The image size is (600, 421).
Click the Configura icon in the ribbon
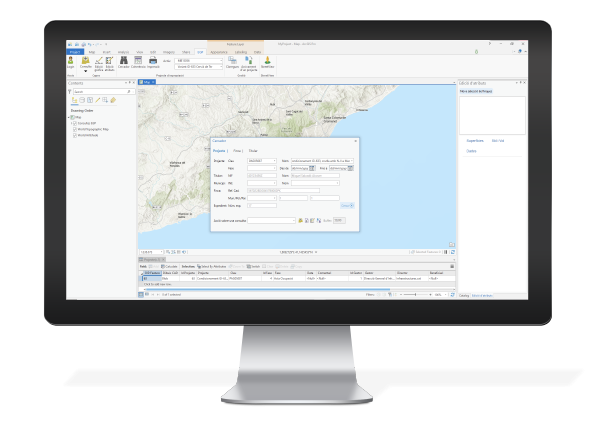tap(231, 61)
